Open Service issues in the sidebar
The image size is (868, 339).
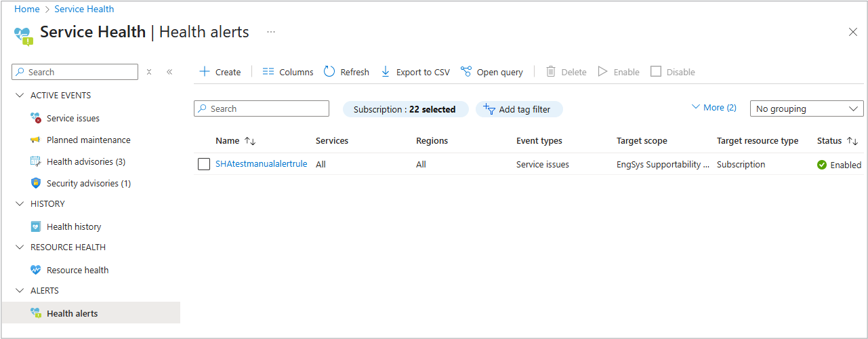73,119
